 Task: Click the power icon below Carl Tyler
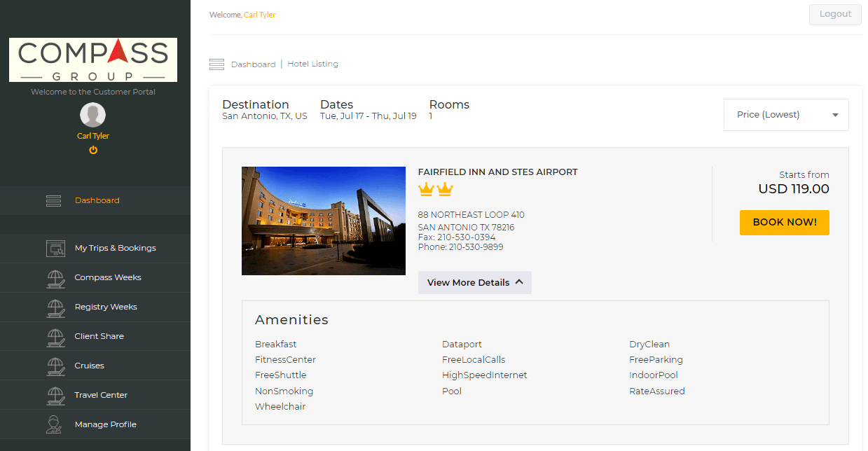click(x=93, y=150)
